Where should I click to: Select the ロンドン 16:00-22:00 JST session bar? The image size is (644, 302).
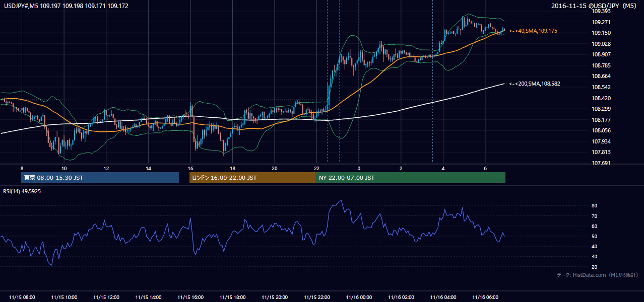(x=252, y=178)
